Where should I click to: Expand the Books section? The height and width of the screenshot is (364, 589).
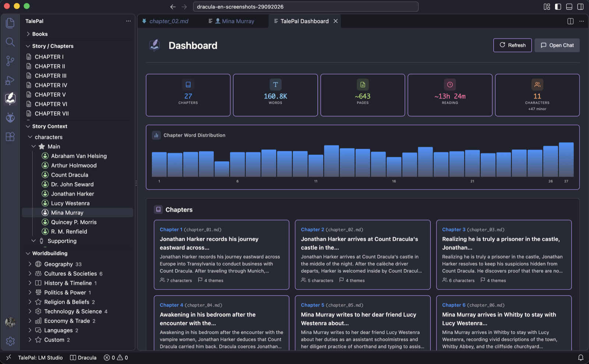(28, 34)
